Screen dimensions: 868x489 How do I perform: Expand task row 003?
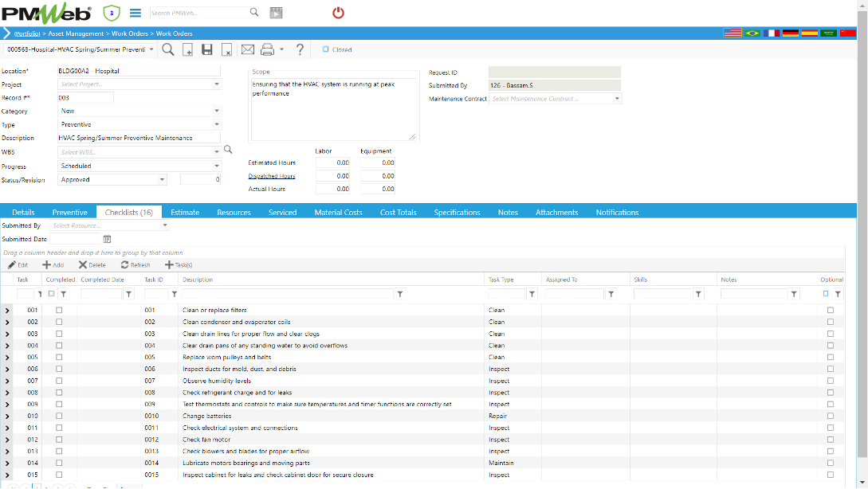tap(7, 334)
